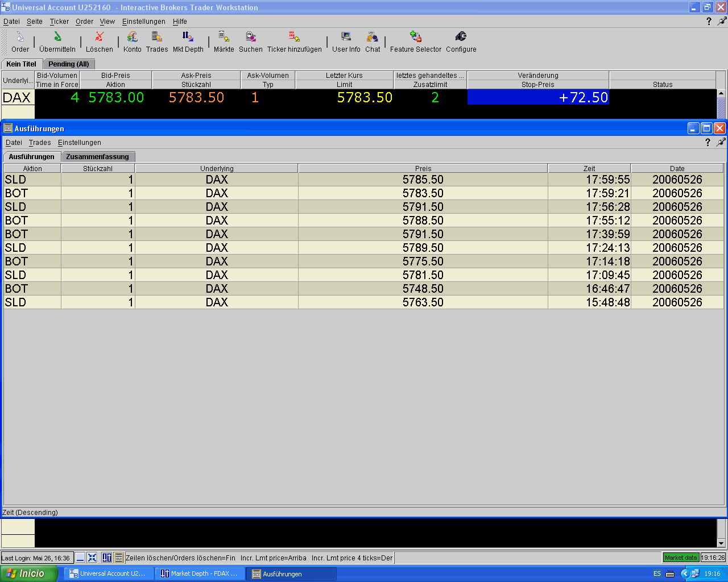Screen dimensions: 728x582
Task: Open Datei menu in Ausführungen window
Action: point(14,143)
